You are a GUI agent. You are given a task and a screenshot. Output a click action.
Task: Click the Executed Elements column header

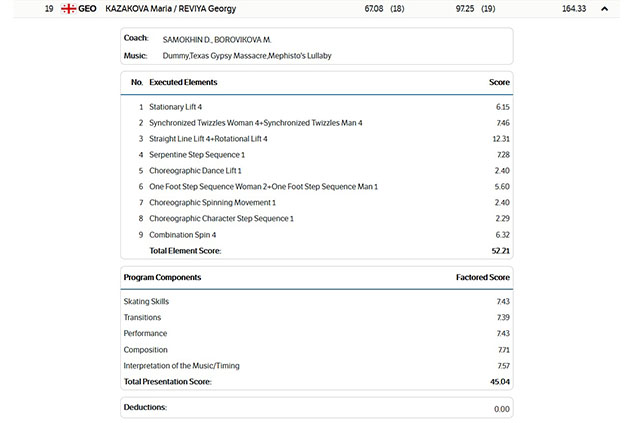(183, 82)
